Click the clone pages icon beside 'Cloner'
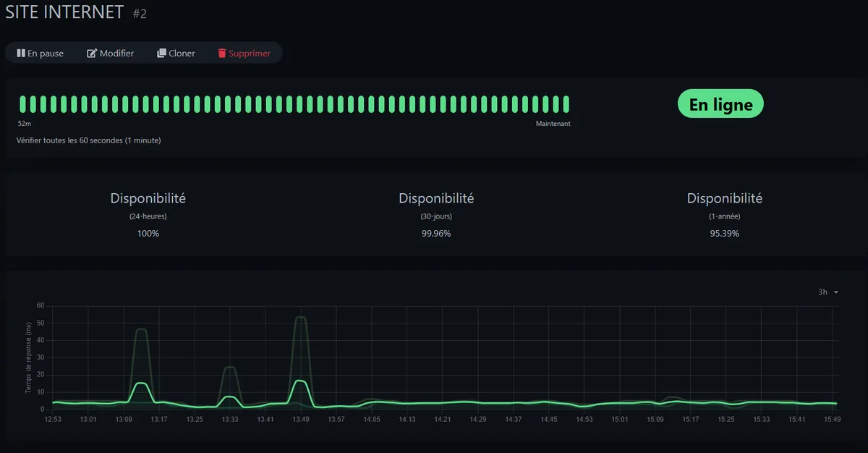Viewport: 868px width, 453px height. (160, 53)
